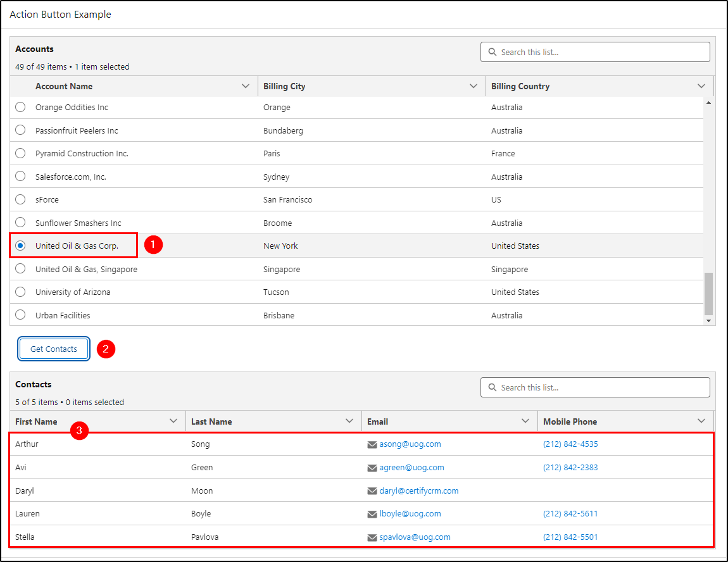
Task: Sort by the Billing City column header
Action: [x=284, y=86]
